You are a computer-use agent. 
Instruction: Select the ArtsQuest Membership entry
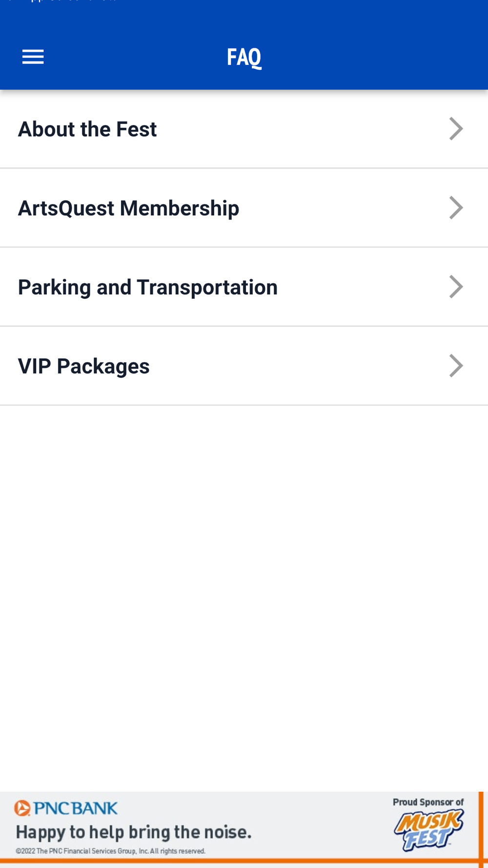(x=128, y=208)
